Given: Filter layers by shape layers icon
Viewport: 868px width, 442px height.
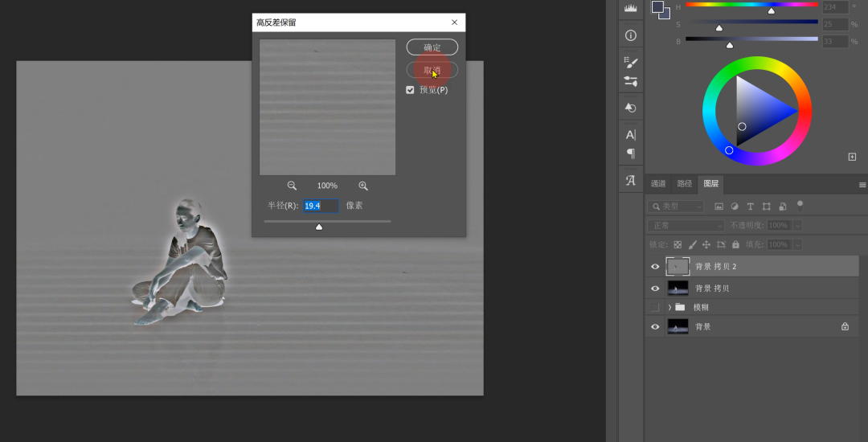Looking at the screenshot, I should (766, 207).
